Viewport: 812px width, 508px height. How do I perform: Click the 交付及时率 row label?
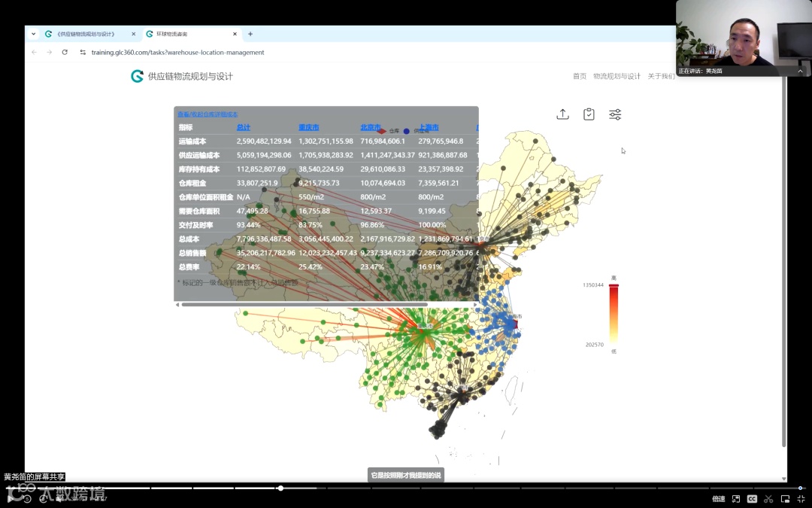pos(195,226)
